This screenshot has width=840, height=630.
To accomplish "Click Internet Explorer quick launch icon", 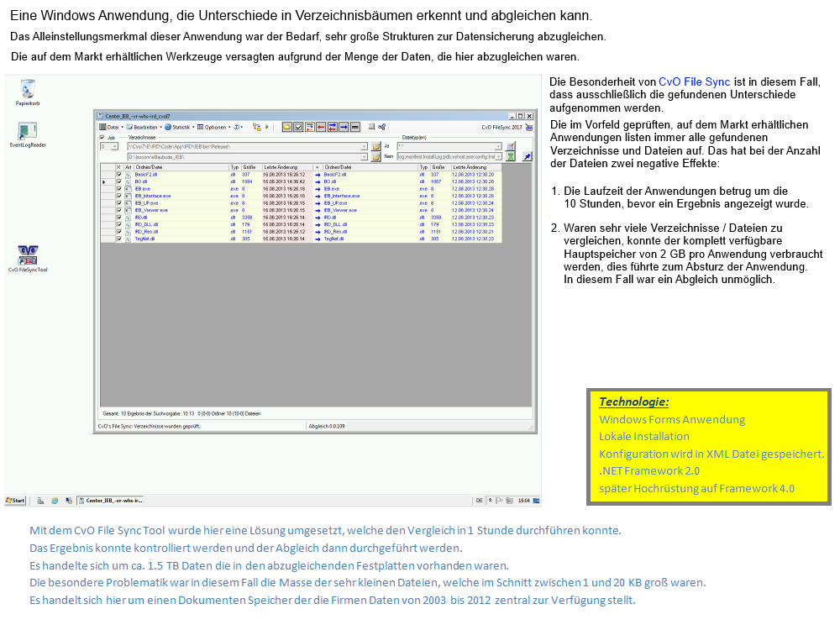I will [x=55, y=501].
